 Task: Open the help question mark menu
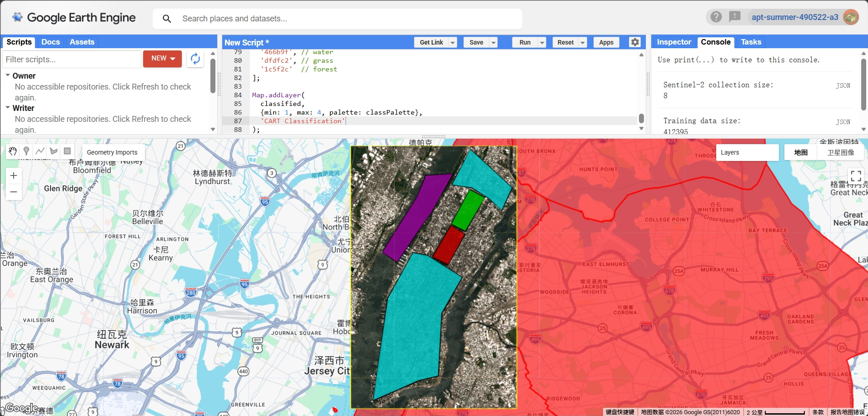pos(716,17)
